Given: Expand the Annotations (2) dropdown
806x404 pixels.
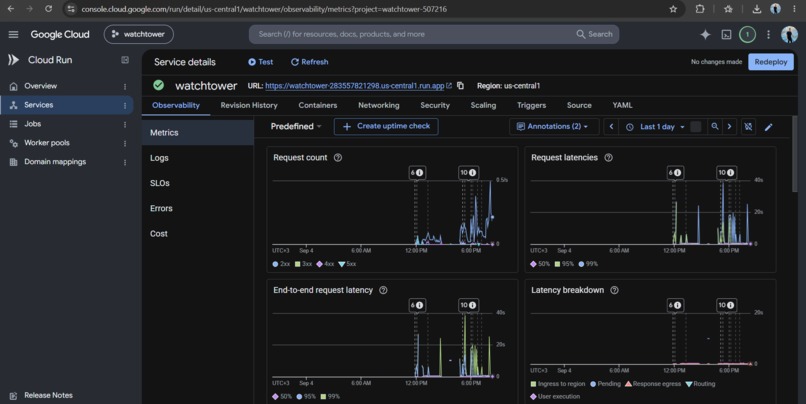Looking at the screenshot, I should (x=554, y=126).
